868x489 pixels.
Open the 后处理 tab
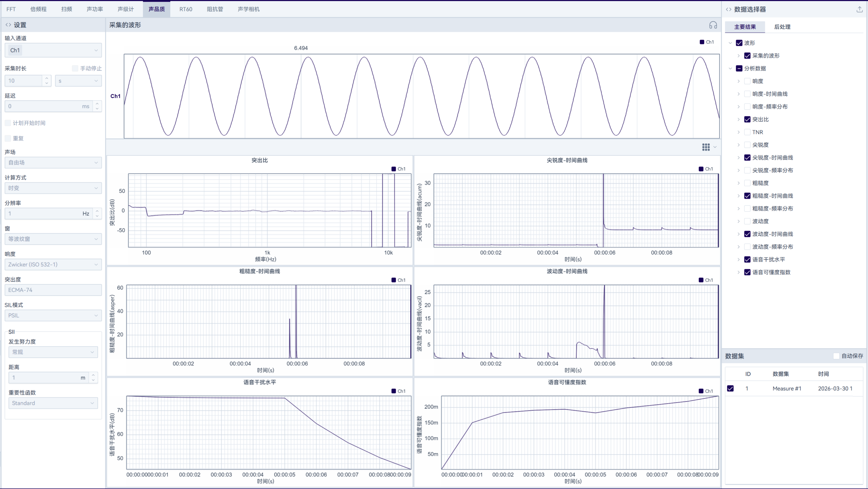click(x=782, y=27)
